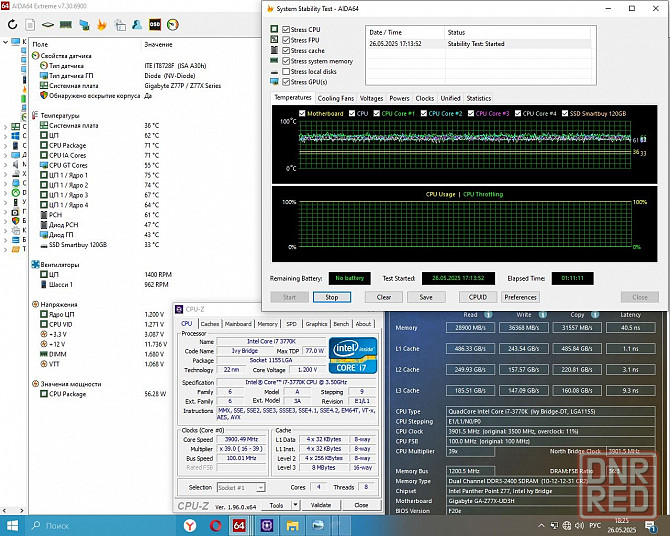Uncheck the Stress FPU checkbox
670x536 pixels.
(286, 40)
